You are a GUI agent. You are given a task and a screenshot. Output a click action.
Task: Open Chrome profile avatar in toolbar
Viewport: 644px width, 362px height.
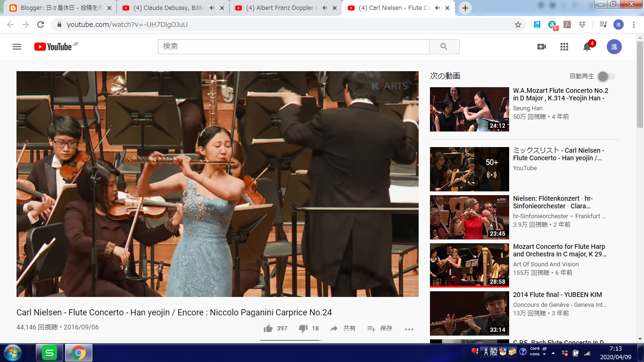pyautogui.click(x=619, y=25)
